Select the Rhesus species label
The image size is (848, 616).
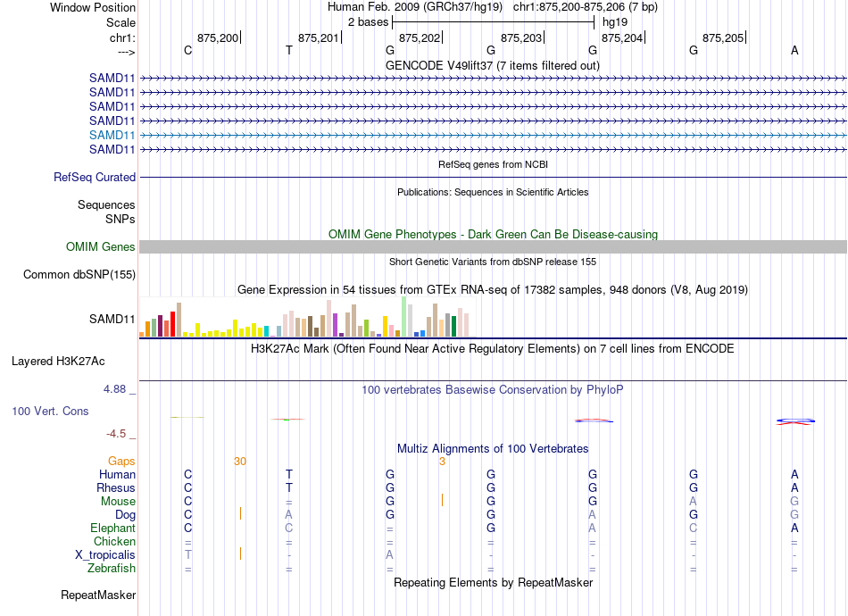(116, 487)
